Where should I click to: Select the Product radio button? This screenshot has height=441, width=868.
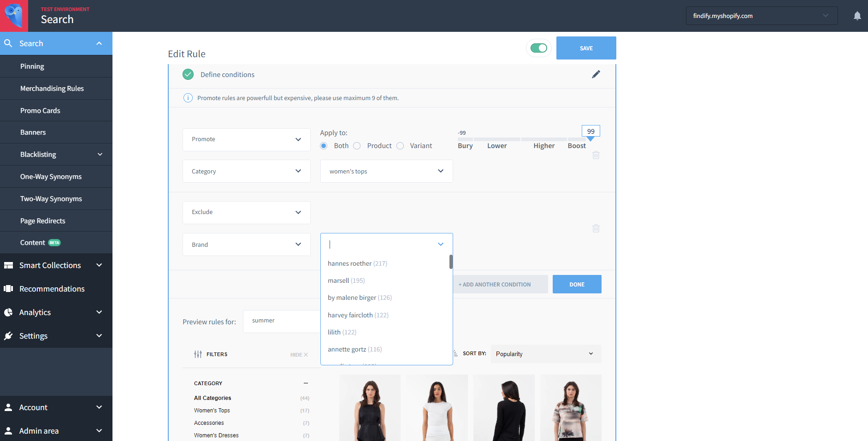point(357,146)
